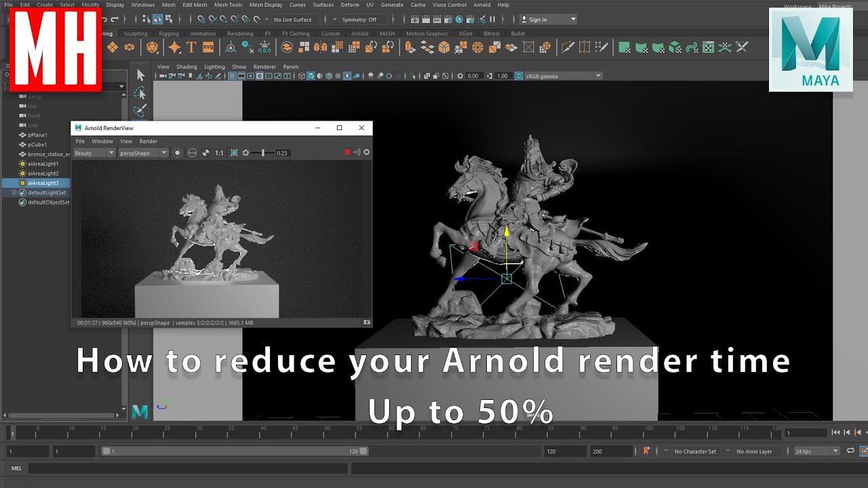Screen dimensions: 868x488
Task: Click the render sound speaker icon in RenderView
Action: point(357,152)
